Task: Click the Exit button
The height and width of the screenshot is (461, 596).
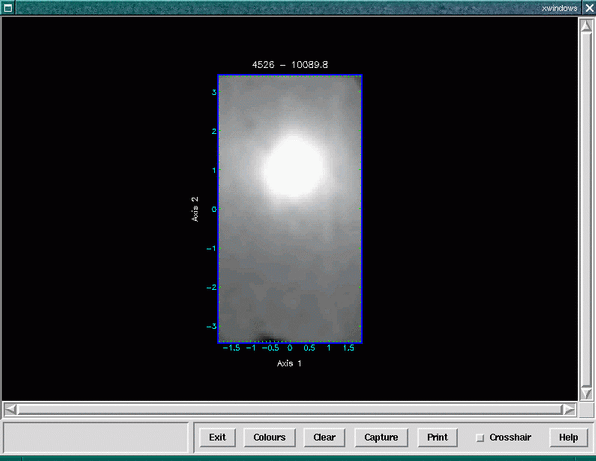Action: click(217, 437)
